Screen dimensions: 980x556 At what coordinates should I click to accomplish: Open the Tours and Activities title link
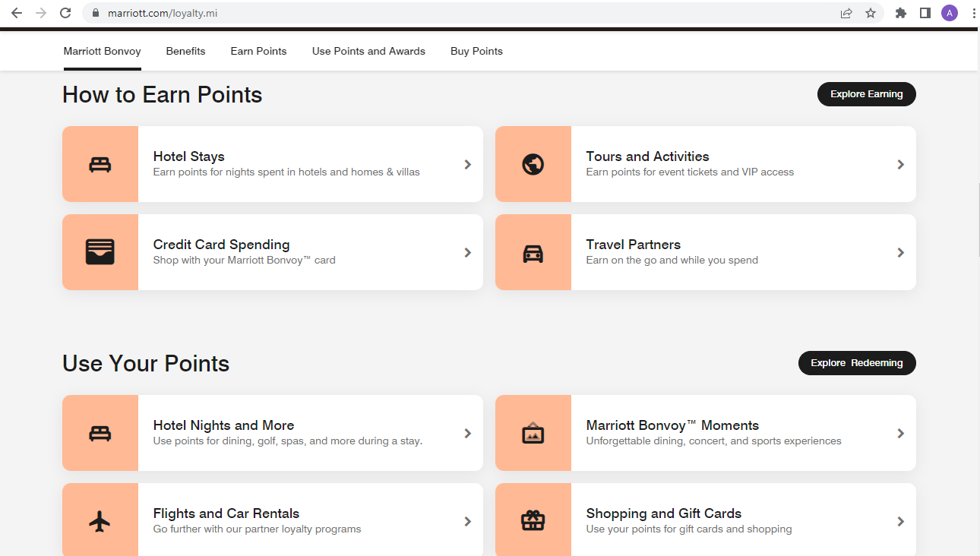[647, 156]
